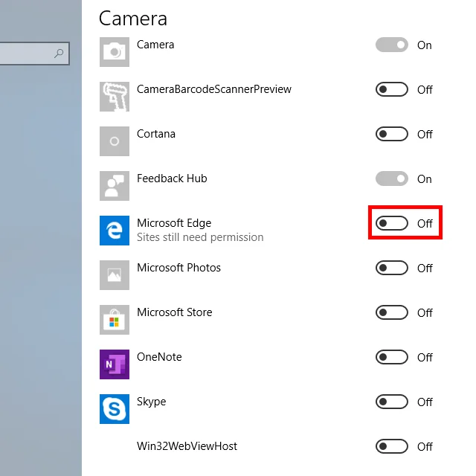Click the Skype app icon
The image size is (476, 476).
[115, 409]
